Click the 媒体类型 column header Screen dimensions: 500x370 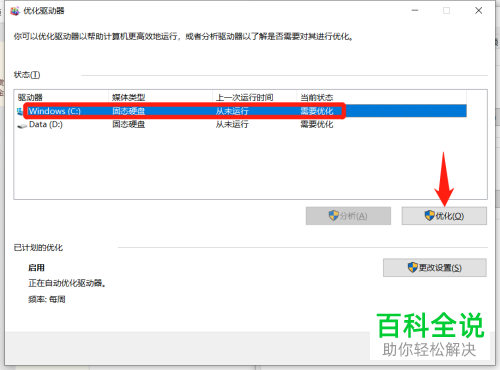[x=160, y=97]
